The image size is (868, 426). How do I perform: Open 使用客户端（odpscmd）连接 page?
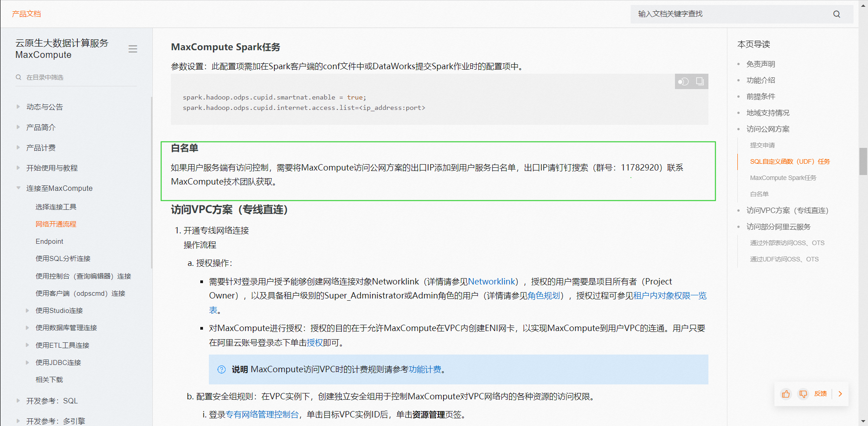coord(80,293)
